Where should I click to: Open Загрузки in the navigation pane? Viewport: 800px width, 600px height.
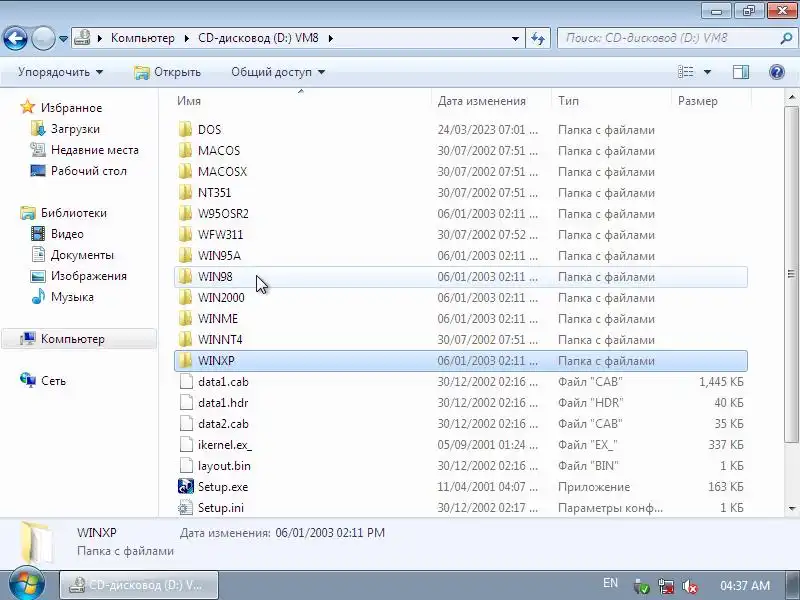tap(75, 129)
